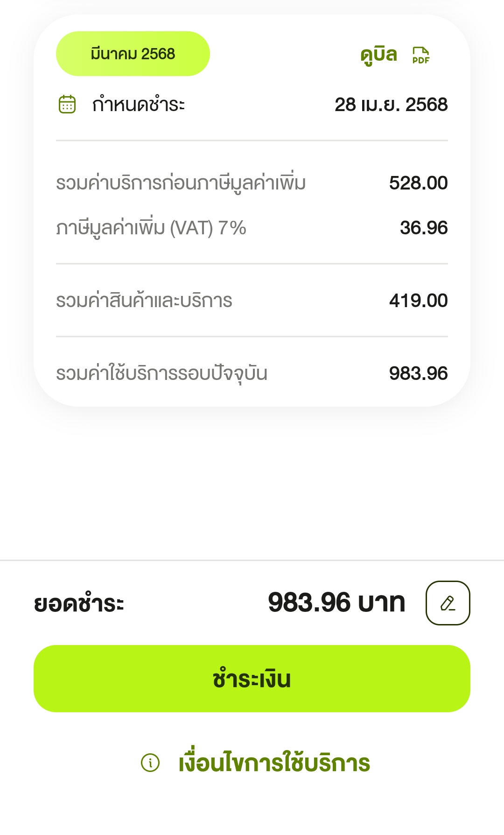Tap the info circle icon

click(x=150, y=763)
